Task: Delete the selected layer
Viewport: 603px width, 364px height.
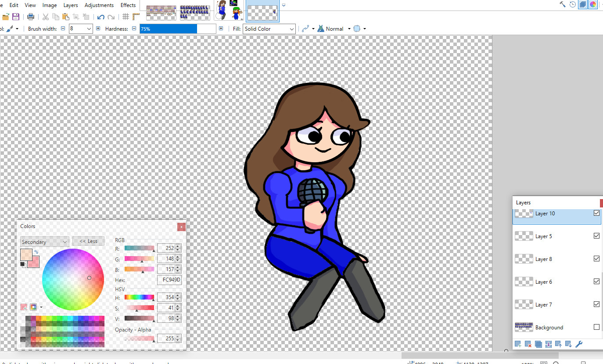Action: [x=528, y=344]
